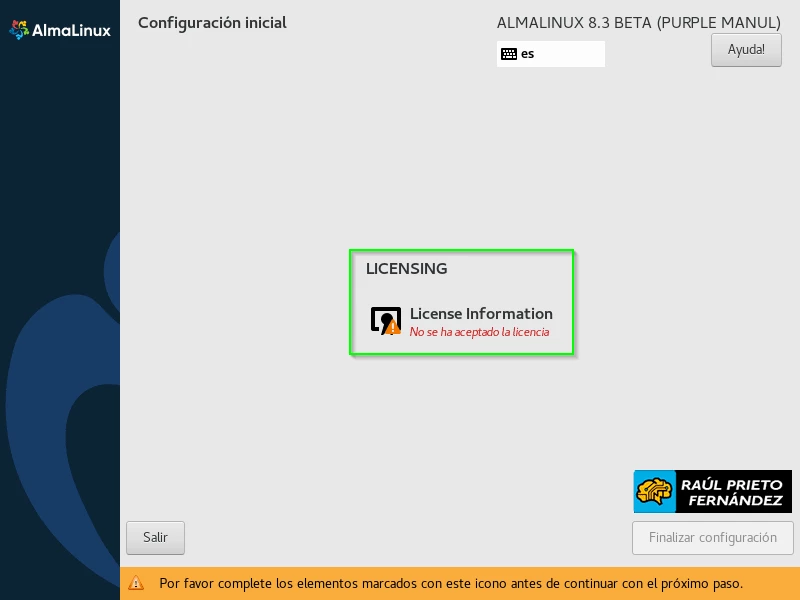Click the Raúl Prieto Fernández penguin emblem
Viewport: 800px width, 600px height.
click(x=656, y=489)
